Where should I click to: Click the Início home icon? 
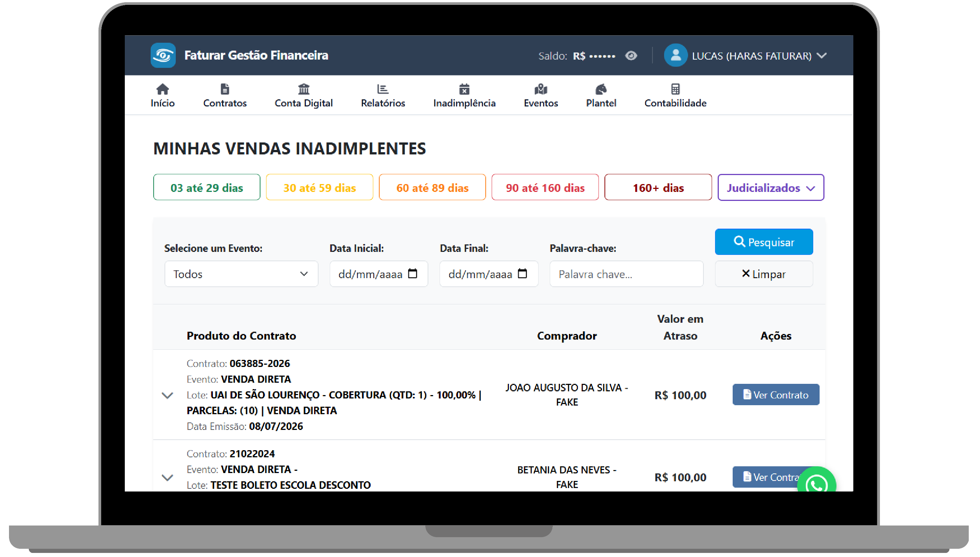(163, 89)
